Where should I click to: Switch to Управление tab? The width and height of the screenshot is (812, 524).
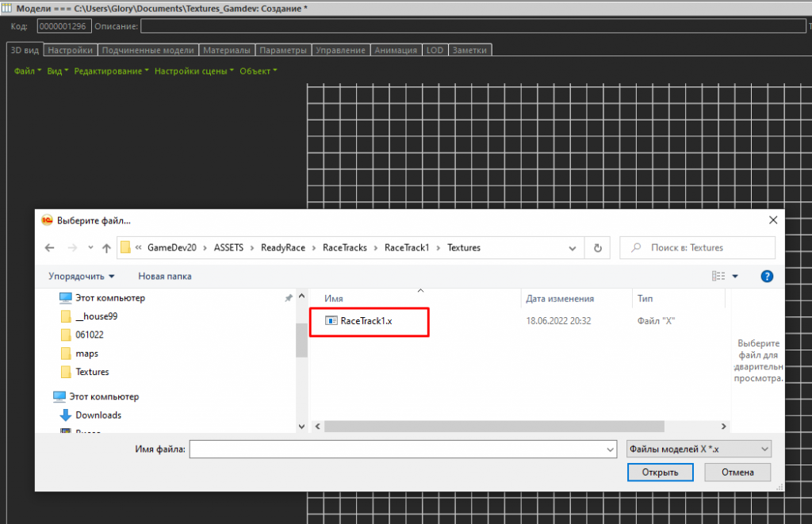pyautogui.click(x=341, y=50)
